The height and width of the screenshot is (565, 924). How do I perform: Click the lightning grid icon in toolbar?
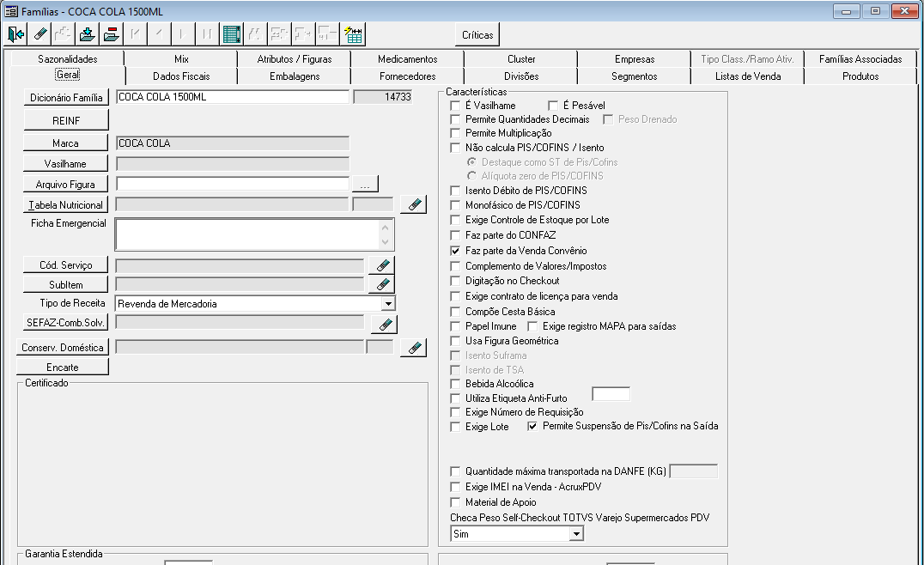pos(354,34)
